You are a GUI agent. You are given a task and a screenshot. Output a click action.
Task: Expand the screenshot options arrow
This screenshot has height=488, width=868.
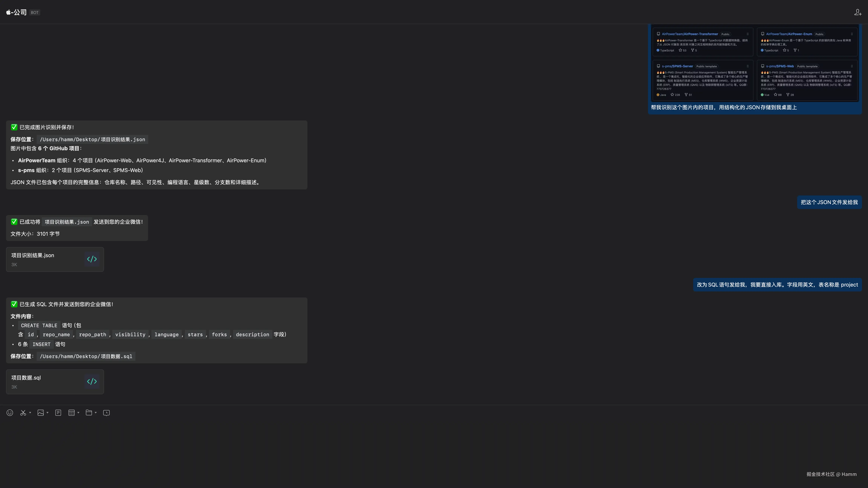pos(30,413)
